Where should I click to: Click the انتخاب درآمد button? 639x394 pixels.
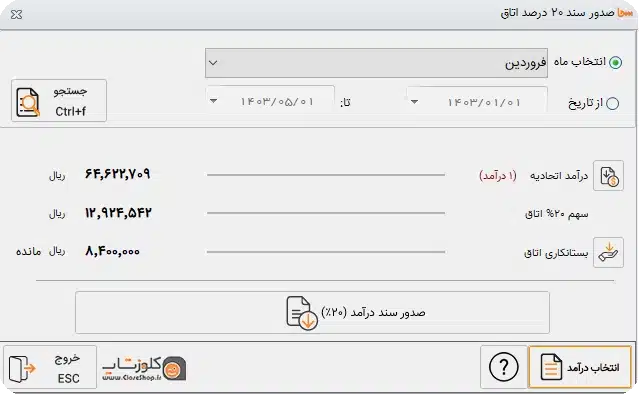coord(580,367)
